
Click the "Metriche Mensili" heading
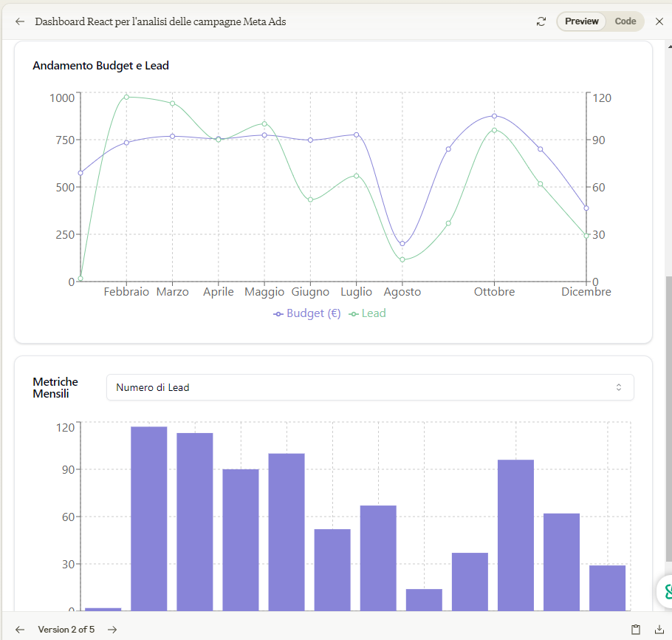coord(55,387)
